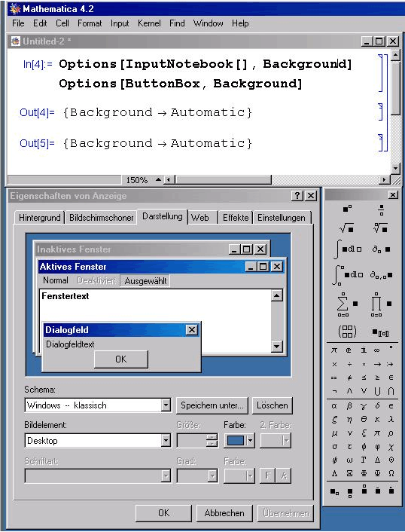405x532 pixels.
Task: Insert the lowercase omega symbol
Action: point(349,460)
